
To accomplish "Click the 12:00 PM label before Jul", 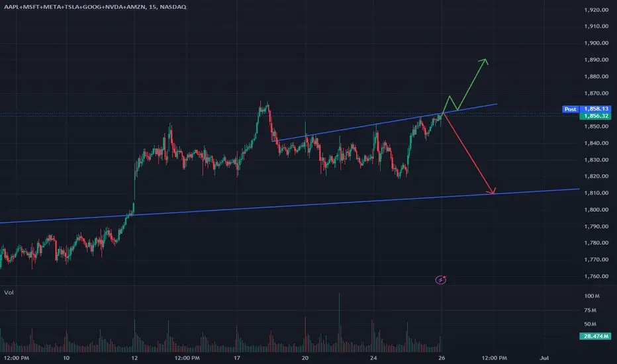I will coord(495,358).
